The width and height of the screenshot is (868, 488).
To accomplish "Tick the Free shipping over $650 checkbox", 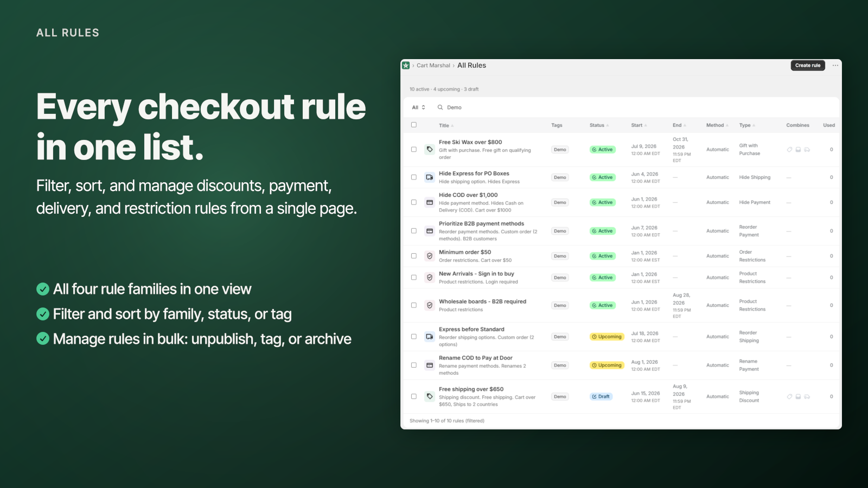I will pyautogui.click(x=414, y=396).
